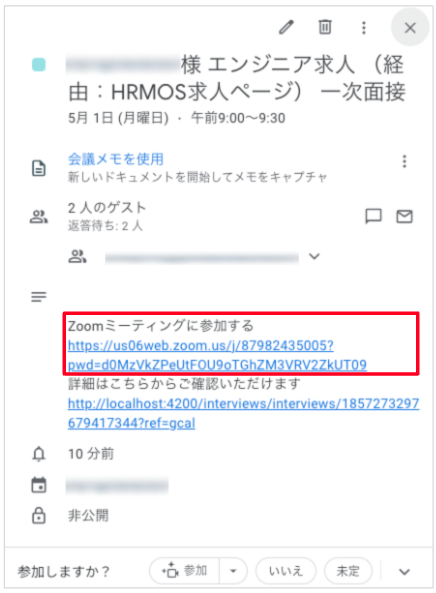Screen dimensions: 436x593
Task: Click the guest group people icon
Action: click(x=77, y=256)
